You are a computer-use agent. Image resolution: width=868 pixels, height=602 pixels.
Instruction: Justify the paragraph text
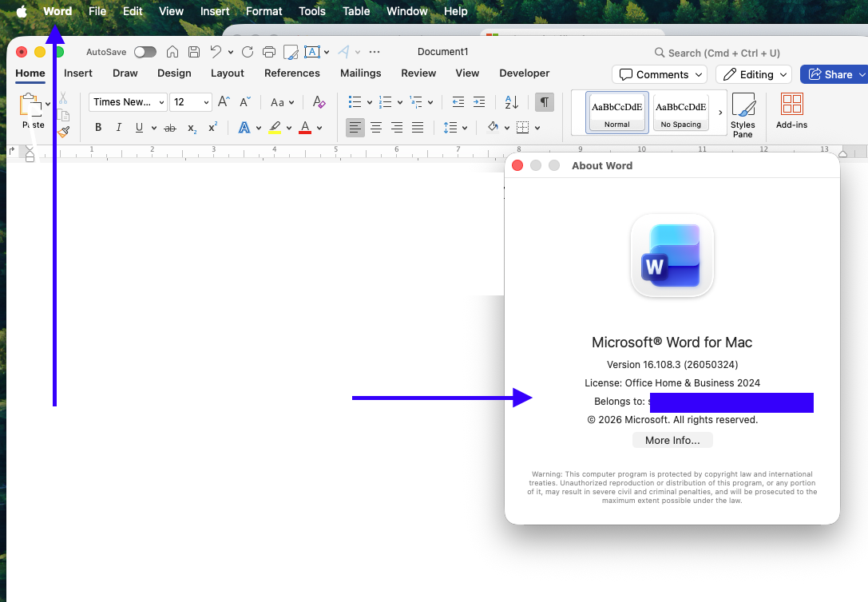(x=418, y=128)
